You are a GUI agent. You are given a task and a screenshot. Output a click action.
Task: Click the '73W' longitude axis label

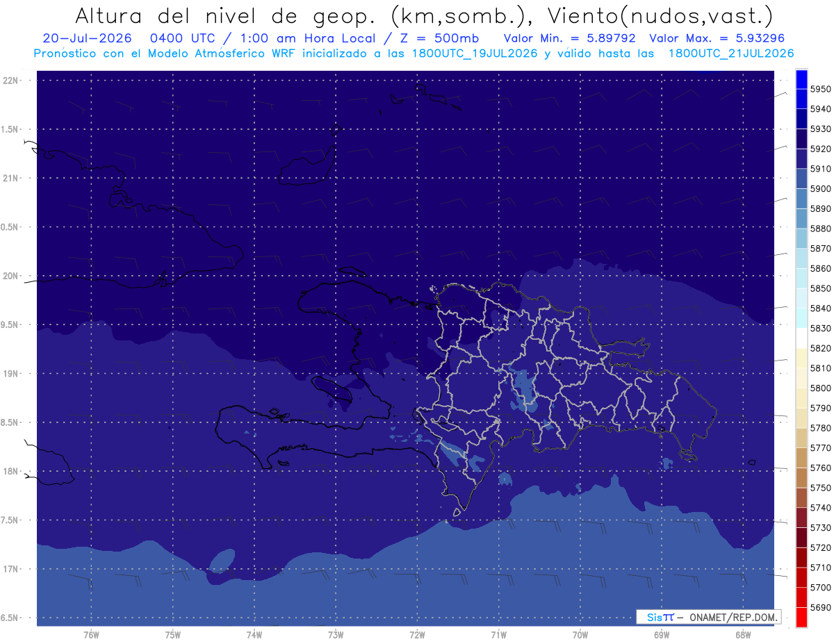(336, 634)
